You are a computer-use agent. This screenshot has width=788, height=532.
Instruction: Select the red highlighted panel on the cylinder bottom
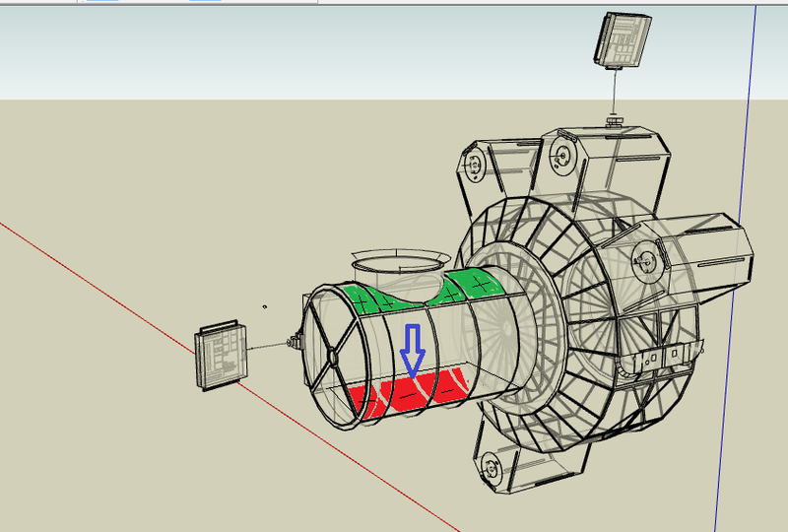coord(414,392)
